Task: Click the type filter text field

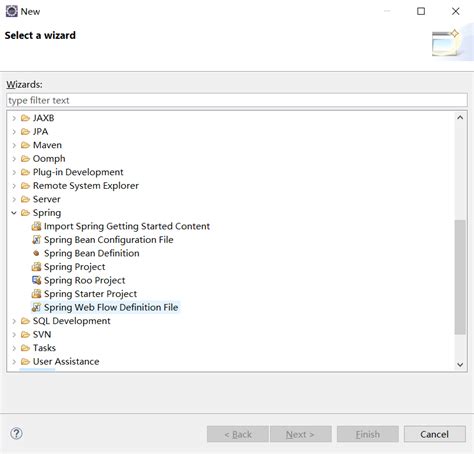Action: pyautogui.click(x=237, y=100)
